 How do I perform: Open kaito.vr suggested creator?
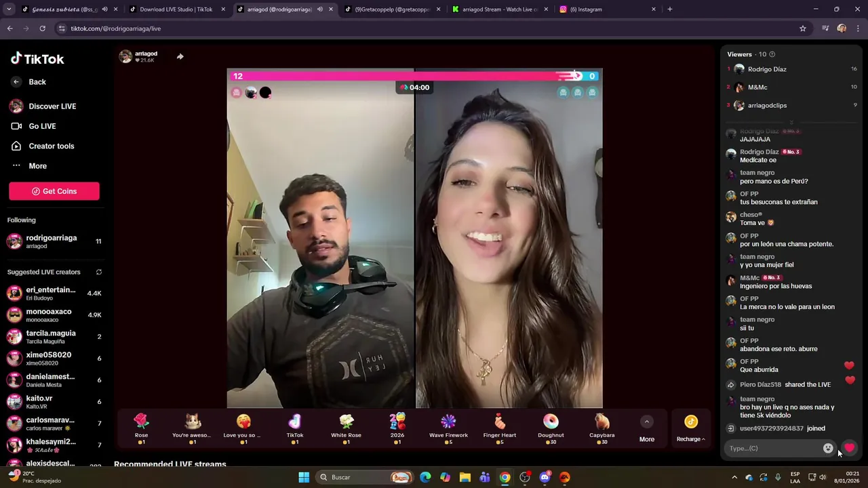pyautogui.click(x=54, y=402)
